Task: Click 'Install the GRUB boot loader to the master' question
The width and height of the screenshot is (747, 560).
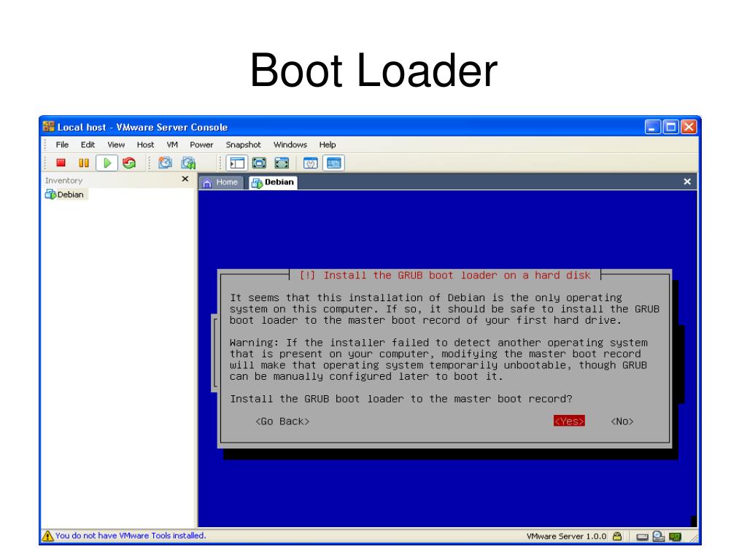Action: (401, 399)
